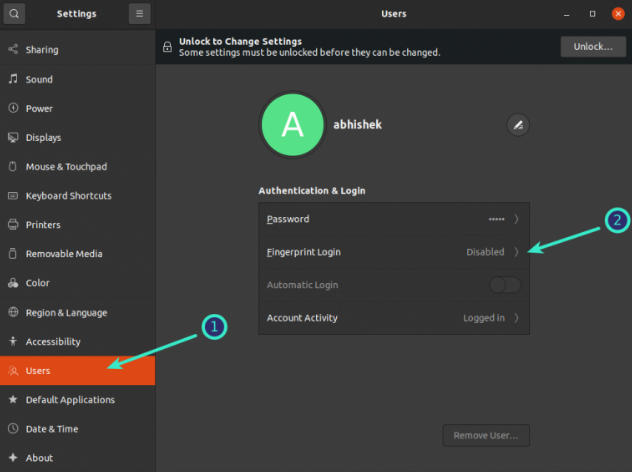The height and width of the screenshot is (472, 632).
Task: Toggle the Automatic Login switch
Action: 505,285
